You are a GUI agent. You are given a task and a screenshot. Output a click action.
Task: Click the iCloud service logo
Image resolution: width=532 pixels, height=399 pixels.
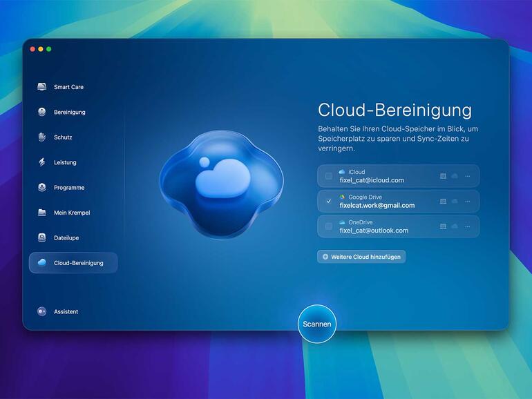[342, 172]
